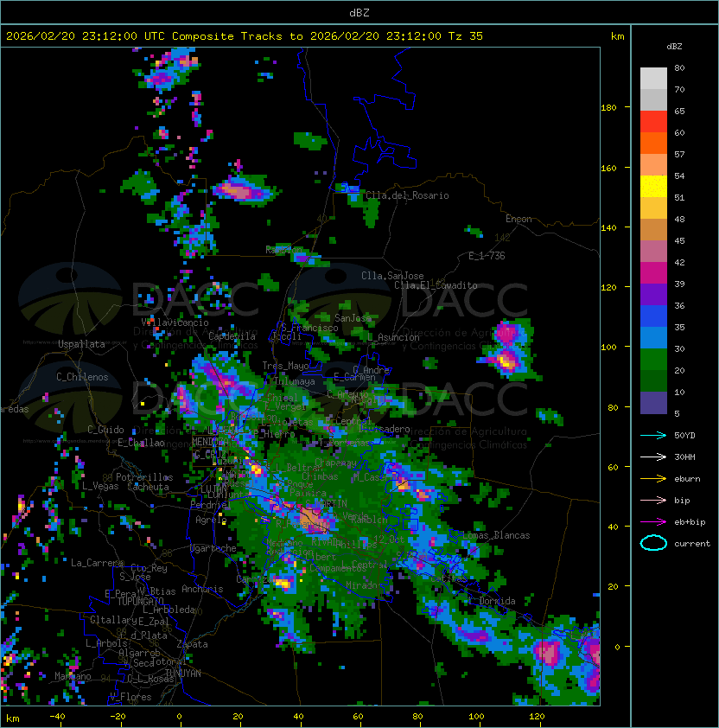Click the 'Anchoris' map label
This screenshot has width=719, height=728.
[202, 589]
